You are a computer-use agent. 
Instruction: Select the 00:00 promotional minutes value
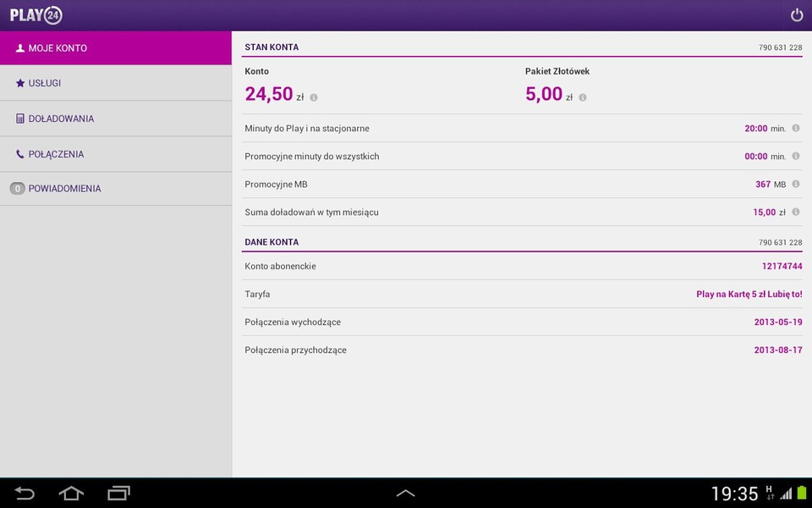[x=756, y=157]
